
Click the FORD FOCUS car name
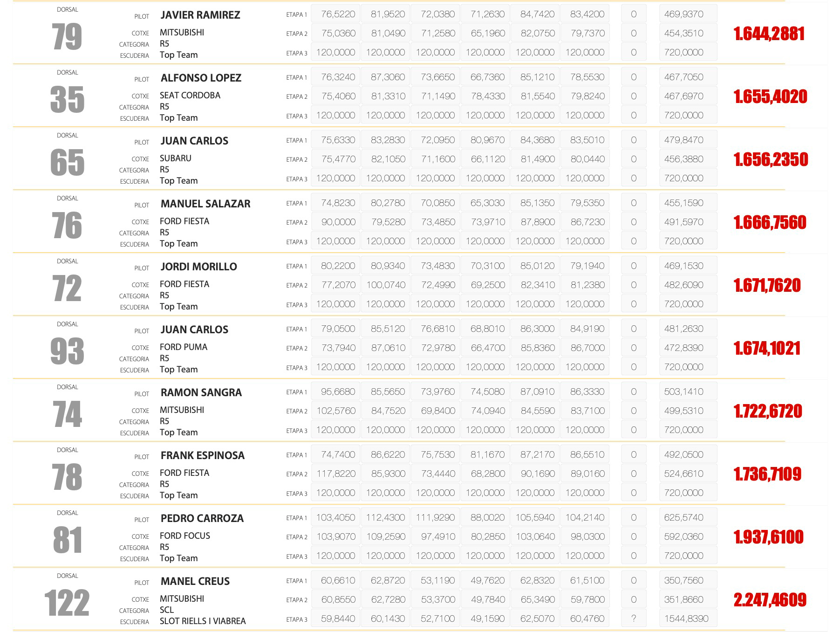tap(185, 536)
